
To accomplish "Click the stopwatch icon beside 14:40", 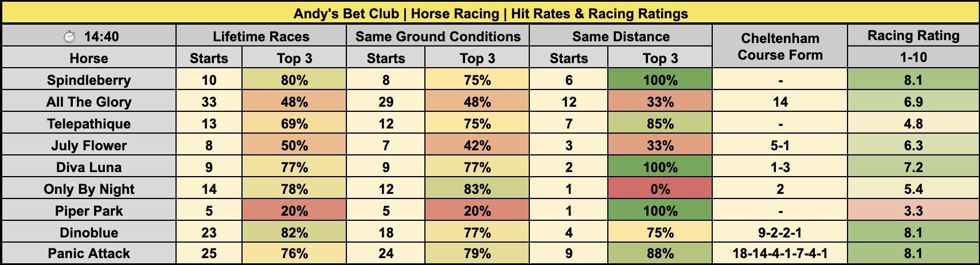I will point(69,37).
